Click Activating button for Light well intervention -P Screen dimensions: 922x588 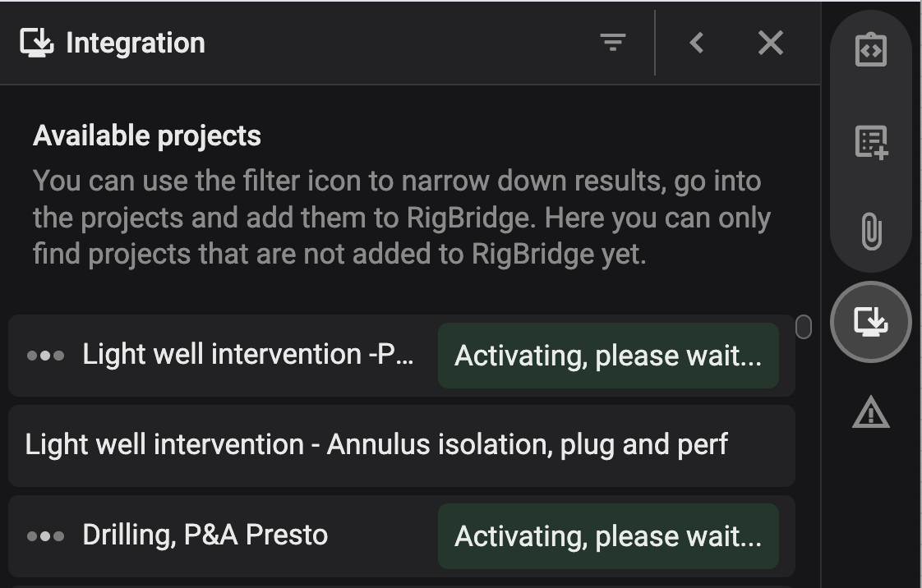click(608, 356)
